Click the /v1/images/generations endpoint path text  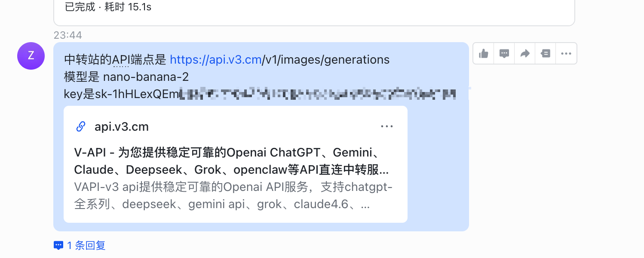tap(326, 60)
